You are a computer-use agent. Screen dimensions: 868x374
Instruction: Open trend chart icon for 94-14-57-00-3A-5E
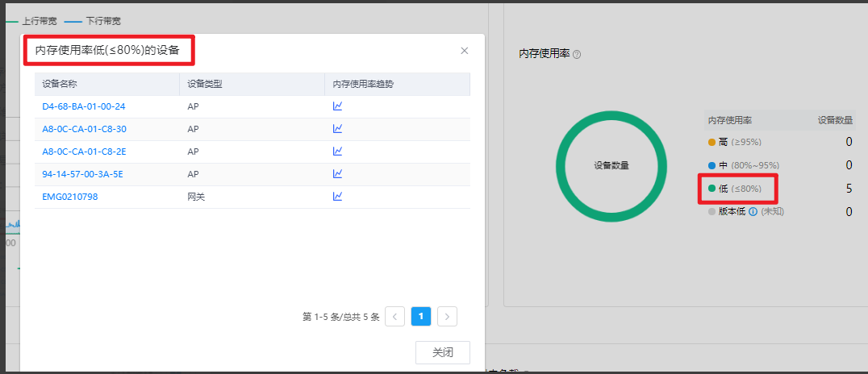(x=338, y=174)
